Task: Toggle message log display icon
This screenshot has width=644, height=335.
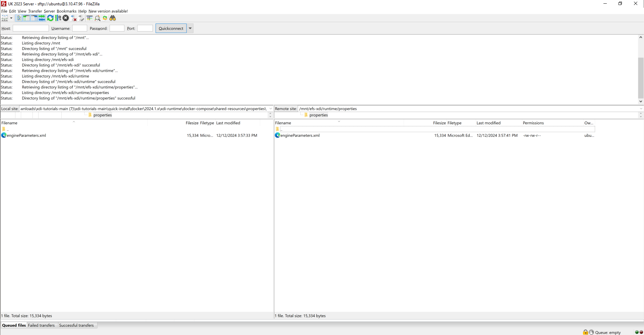Action: click(x=19, y=18)
